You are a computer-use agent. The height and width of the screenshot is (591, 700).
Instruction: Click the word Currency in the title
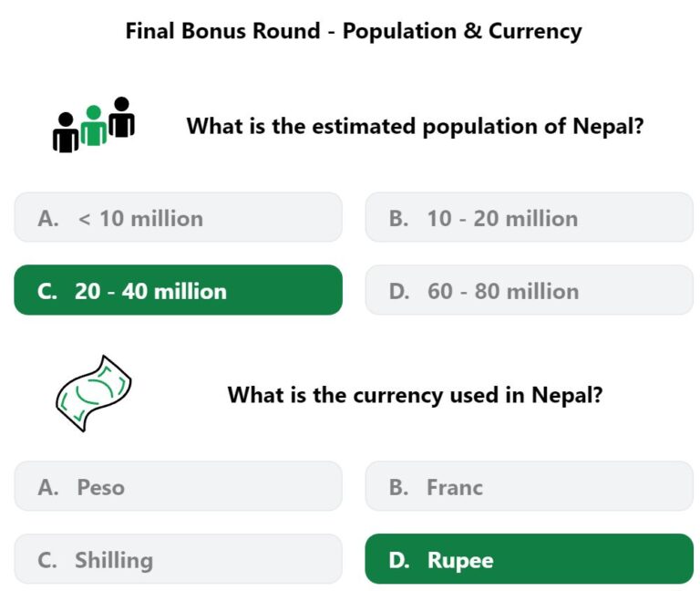[535, 32]
